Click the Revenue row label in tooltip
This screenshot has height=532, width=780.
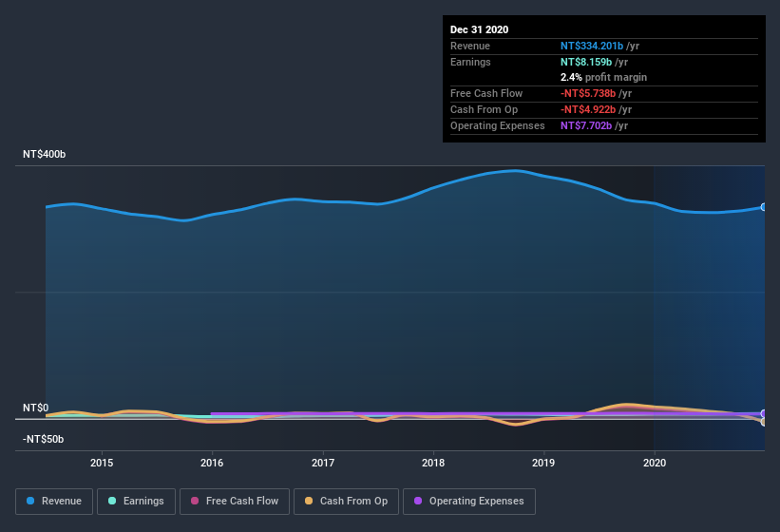pos(470,46)
